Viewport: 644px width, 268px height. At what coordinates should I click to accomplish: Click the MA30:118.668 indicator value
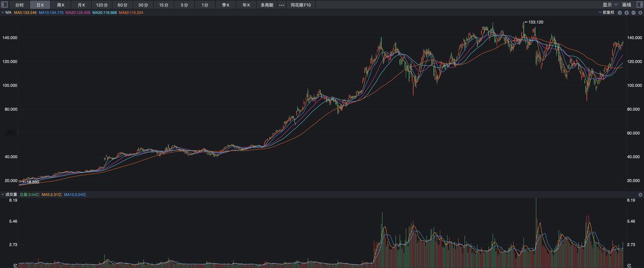[105, 13]
